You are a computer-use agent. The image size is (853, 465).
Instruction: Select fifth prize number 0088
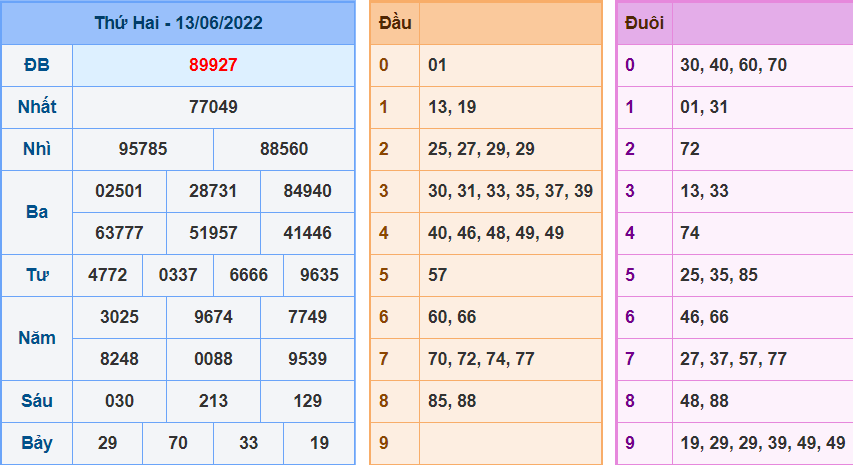[x=213, y=359]
